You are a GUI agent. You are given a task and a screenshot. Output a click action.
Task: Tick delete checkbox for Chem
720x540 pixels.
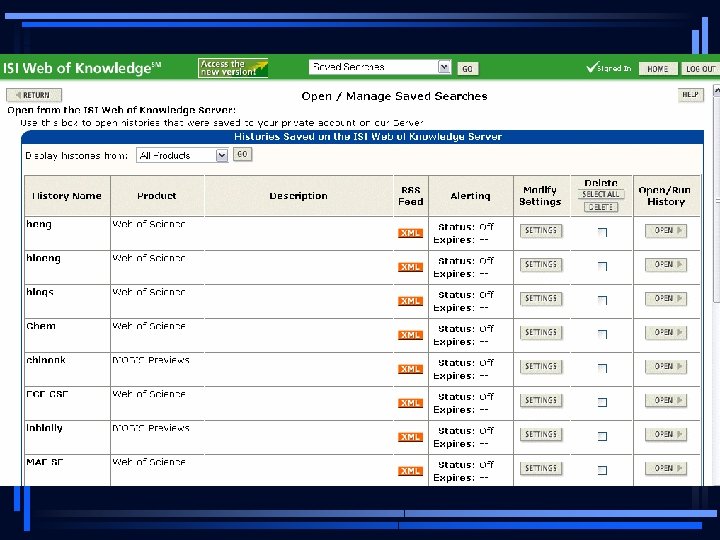[602, 334]
